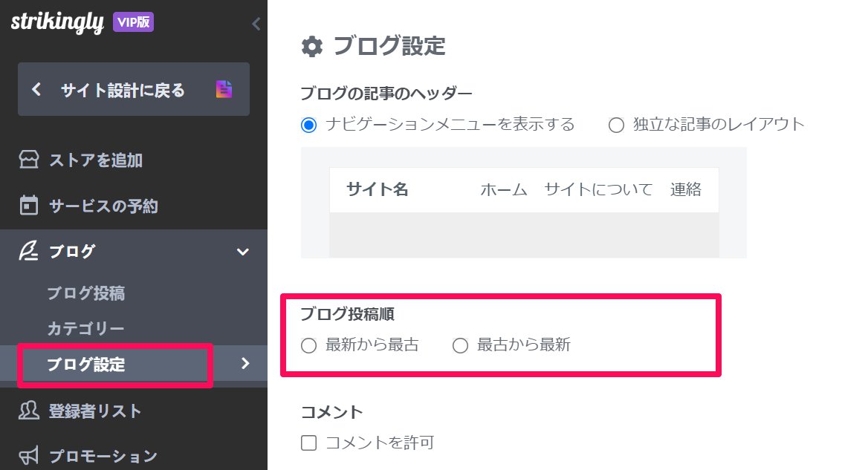868x470 pixels.
Task: Open ブログ投稿 submenu item
Action: (x=85, y=293)
